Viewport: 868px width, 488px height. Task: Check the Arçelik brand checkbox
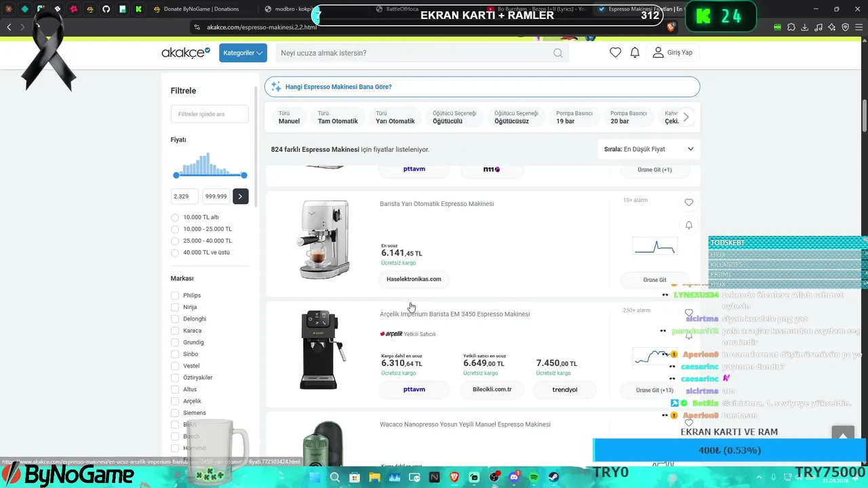[175, 401]
